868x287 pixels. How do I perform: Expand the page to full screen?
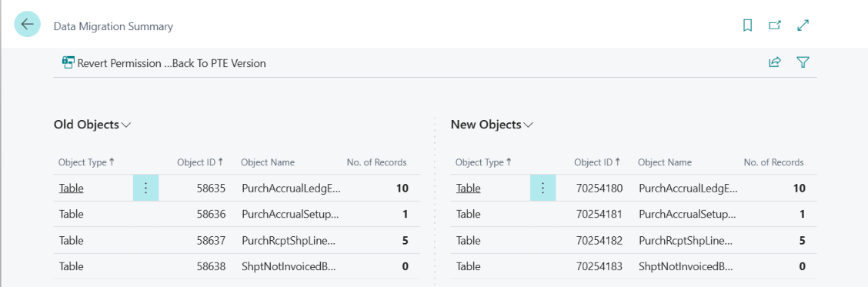click(x=803, y=25)
